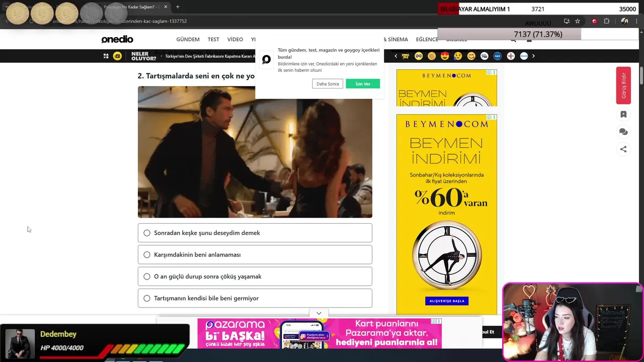Click the yellow news icon beside Neler Oluyor
The image size is (644, 362).
click(x=117, y=56)
